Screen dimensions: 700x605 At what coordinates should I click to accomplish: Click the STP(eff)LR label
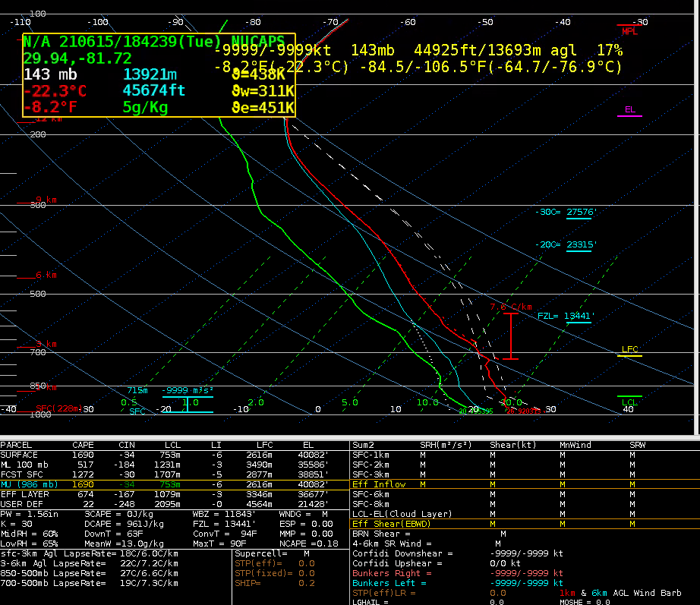(384, 593)
